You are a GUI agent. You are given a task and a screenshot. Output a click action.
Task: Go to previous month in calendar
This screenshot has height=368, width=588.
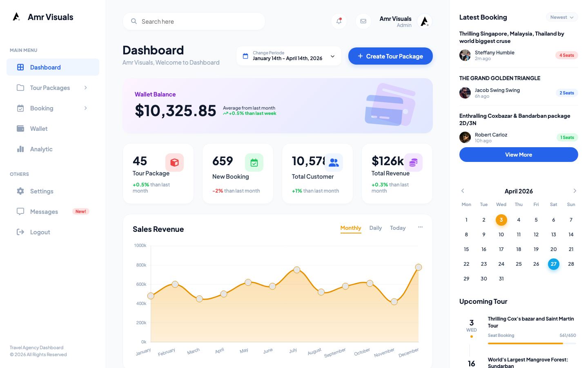pyautogui.click(x=463, y=191)
